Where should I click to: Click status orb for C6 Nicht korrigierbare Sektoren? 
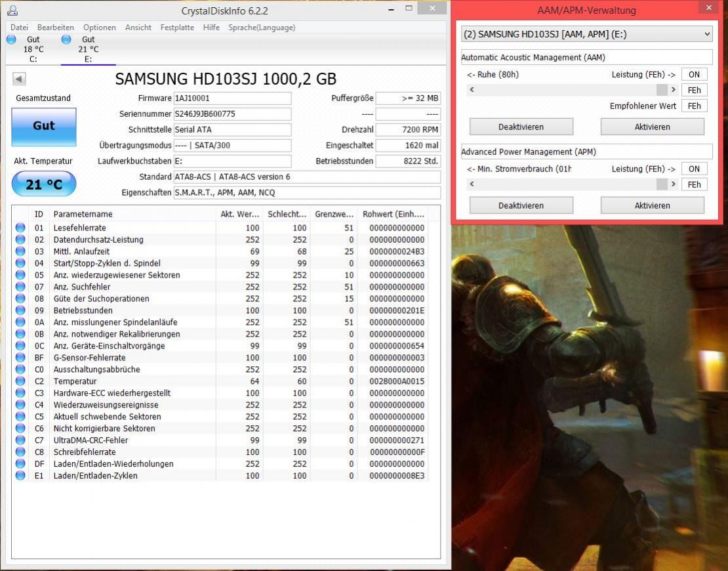pyautogui.click(x=20, y=429)
